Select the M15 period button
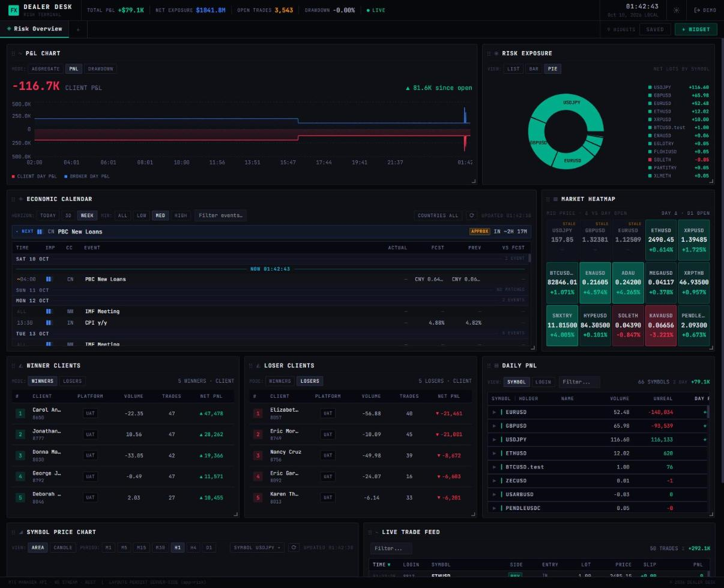Image resolution: width=724 pixels, height=588 pixels. point(141,547)
